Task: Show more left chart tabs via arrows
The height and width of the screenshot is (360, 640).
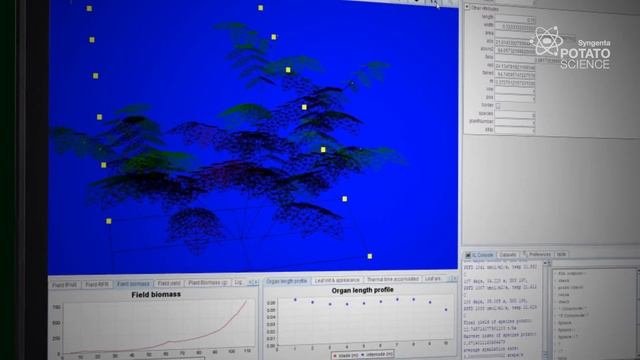Action: tap(253, 282)
